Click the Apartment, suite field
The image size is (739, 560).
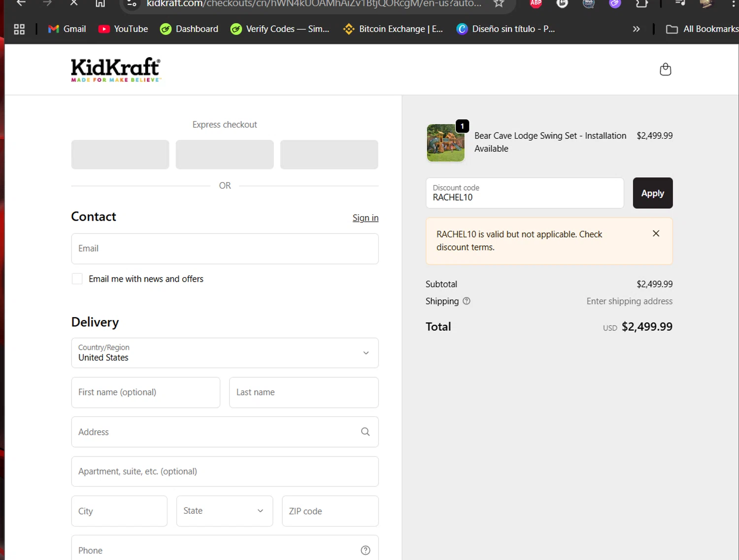click(225, 471)
